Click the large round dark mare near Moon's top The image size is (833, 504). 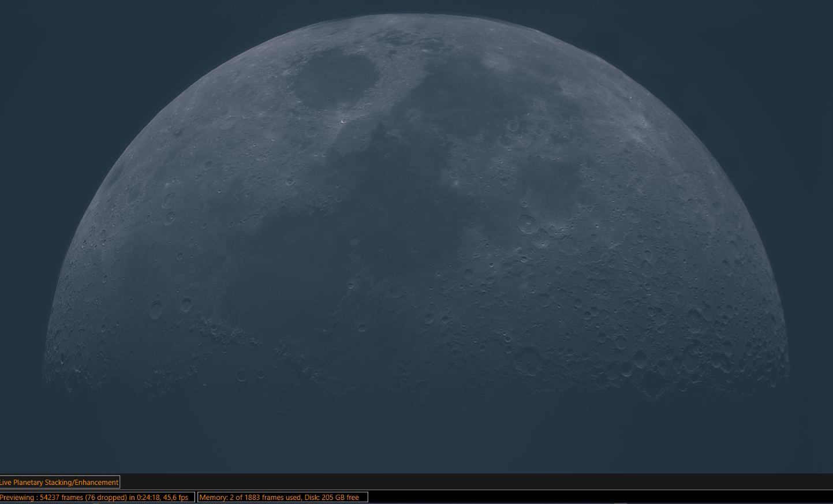click(x=334, y=78)
